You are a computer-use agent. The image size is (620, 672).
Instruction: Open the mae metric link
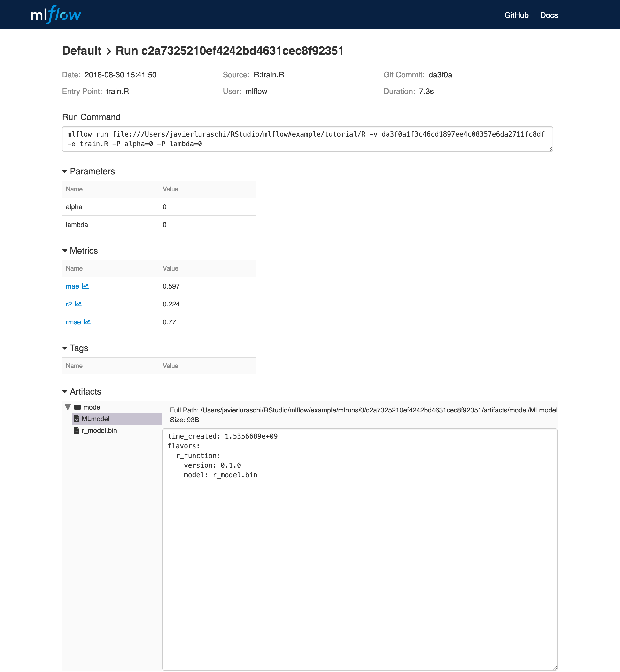point(72,286)
